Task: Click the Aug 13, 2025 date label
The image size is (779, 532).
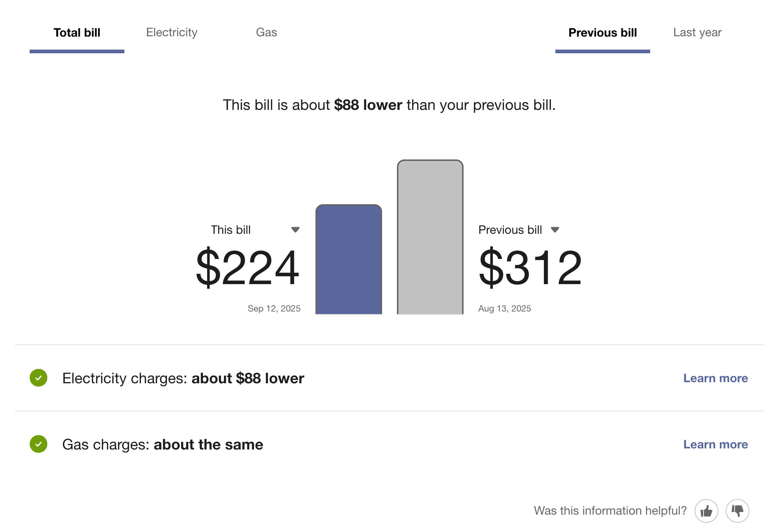Action: click(504, 308)
